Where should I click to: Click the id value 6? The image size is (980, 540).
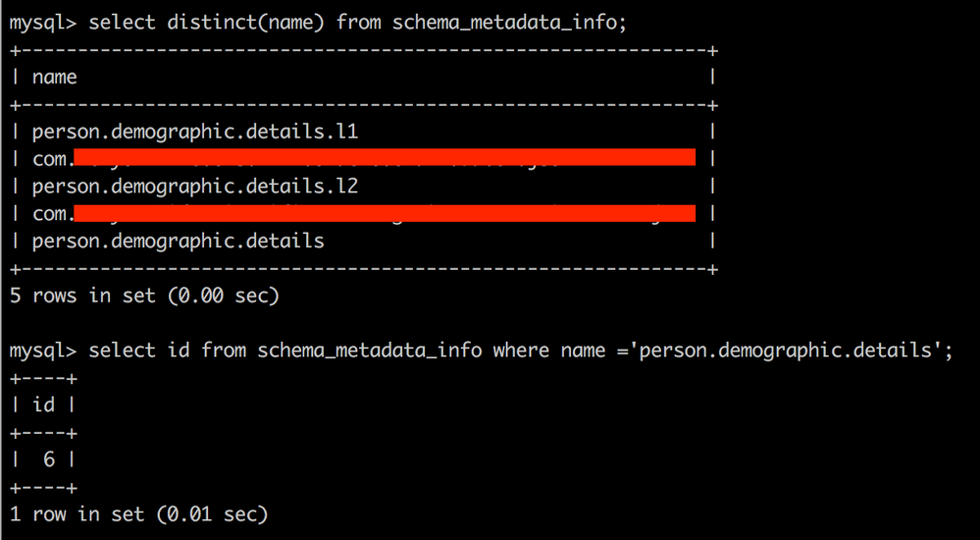[x=50, y=459]
